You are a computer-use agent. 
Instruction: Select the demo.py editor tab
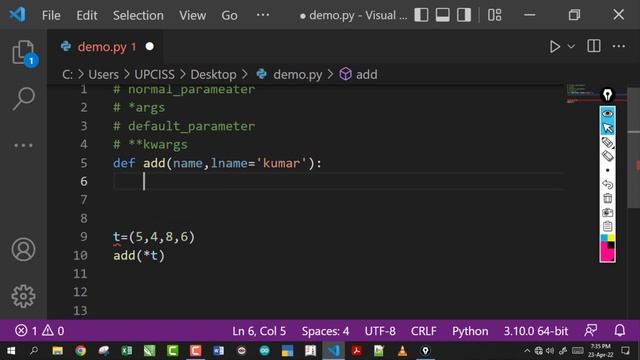tap(105, 47)
